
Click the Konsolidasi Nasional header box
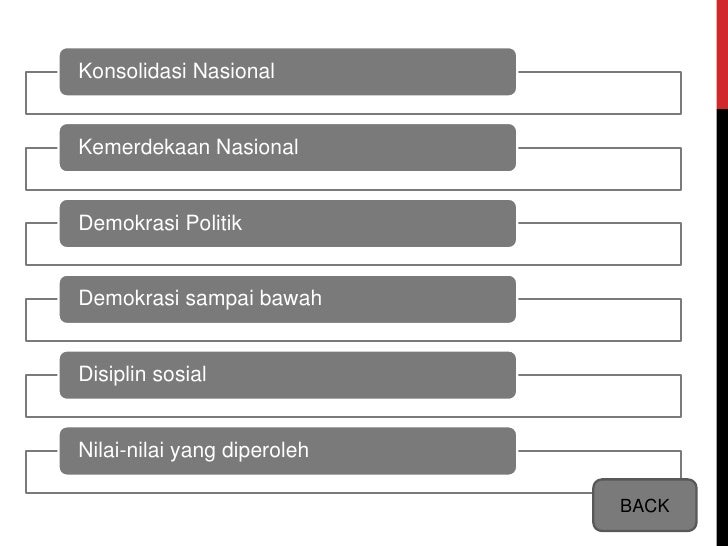coord(287,72)
